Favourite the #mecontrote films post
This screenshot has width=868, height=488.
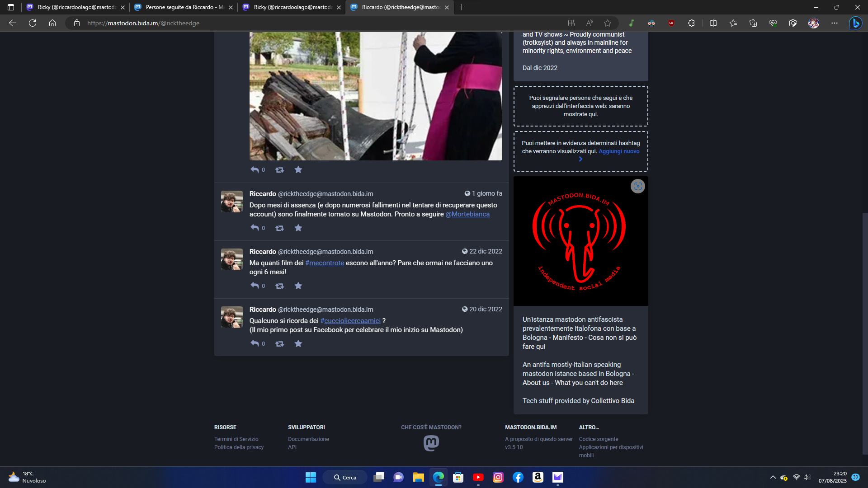298,286
